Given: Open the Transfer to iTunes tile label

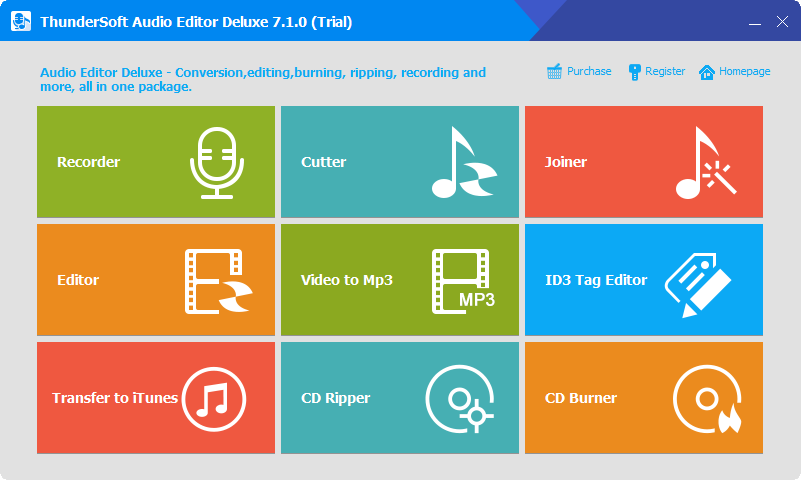Looking at the screenshot, I should (x=115, y=398).
